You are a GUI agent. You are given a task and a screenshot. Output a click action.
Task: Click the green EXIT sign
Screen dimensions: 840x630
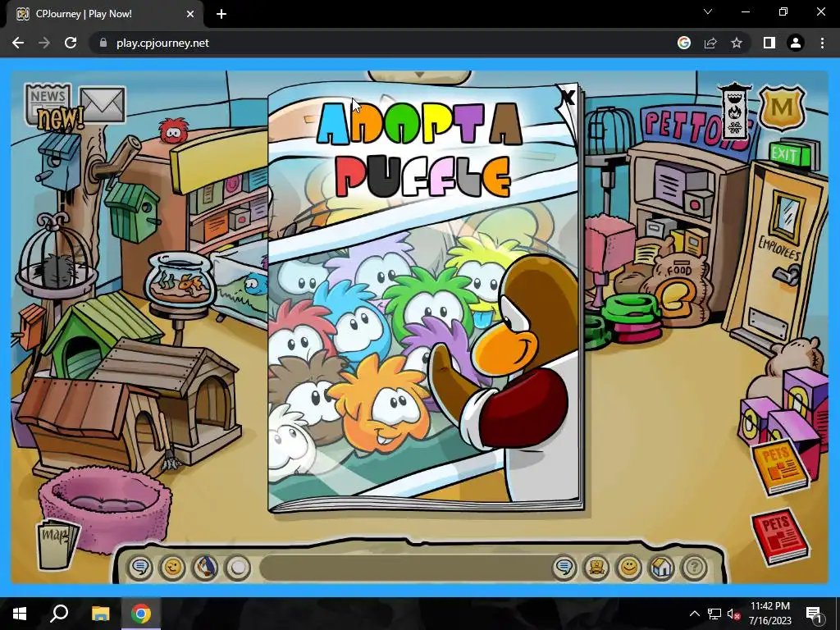(790, 155)
